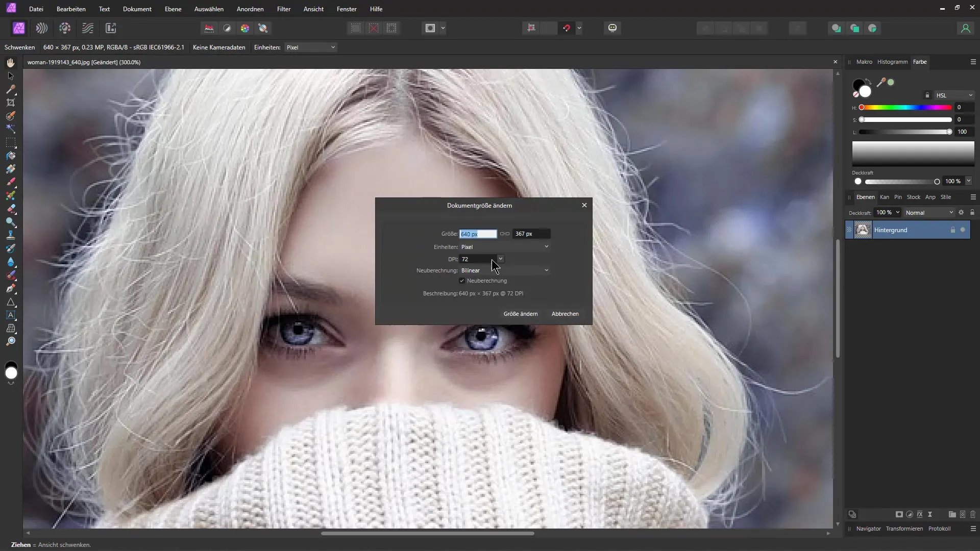Open the Einheiten Pixel dropdown in context toolbar
This screenshot has height=551, width=980.
[x=310, y=47]
